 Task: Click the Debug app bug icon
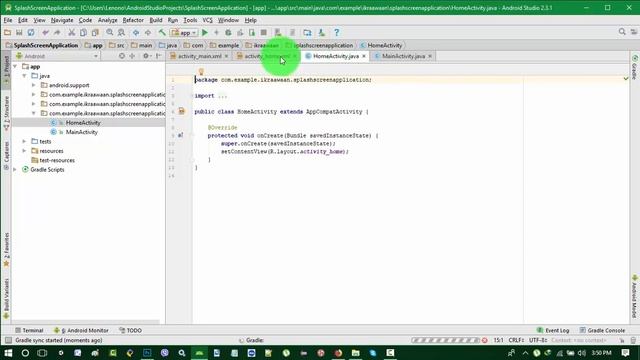[x=228, y=32]
